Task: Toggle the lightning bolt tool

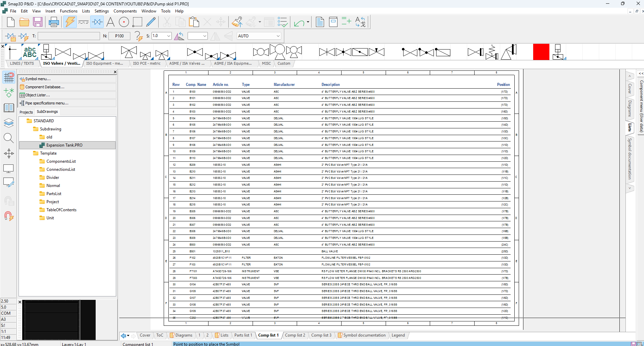Action: [70, 22]
